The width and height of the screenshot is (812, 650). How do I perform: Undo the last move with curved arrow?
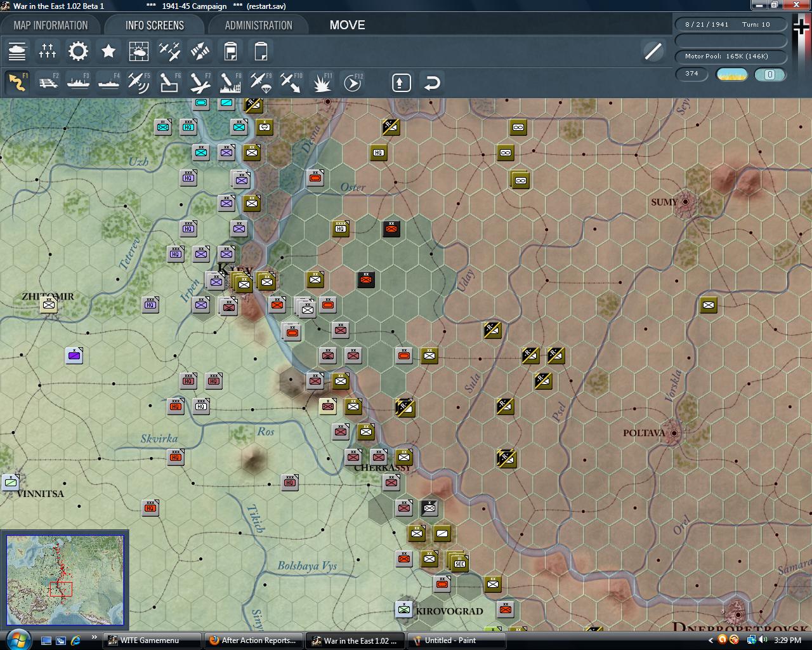[x=432, y=83]
